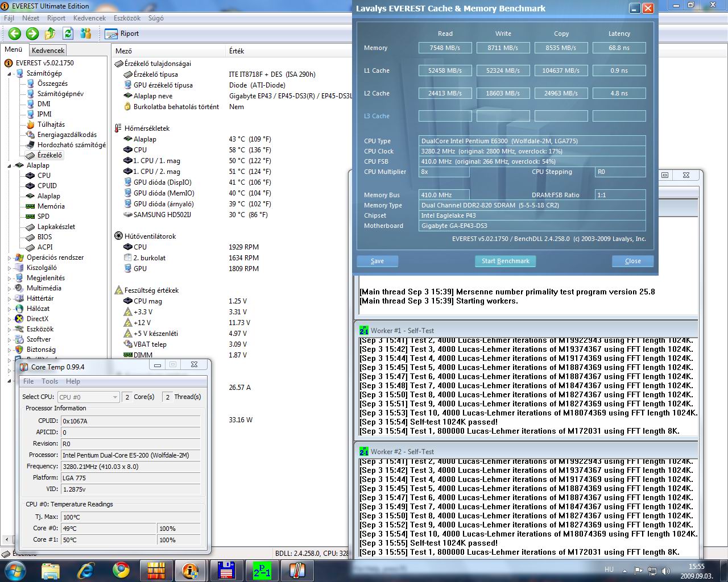
Task: Click the green Forward arrow toolbar icon
Action: [x=32, y=34]
